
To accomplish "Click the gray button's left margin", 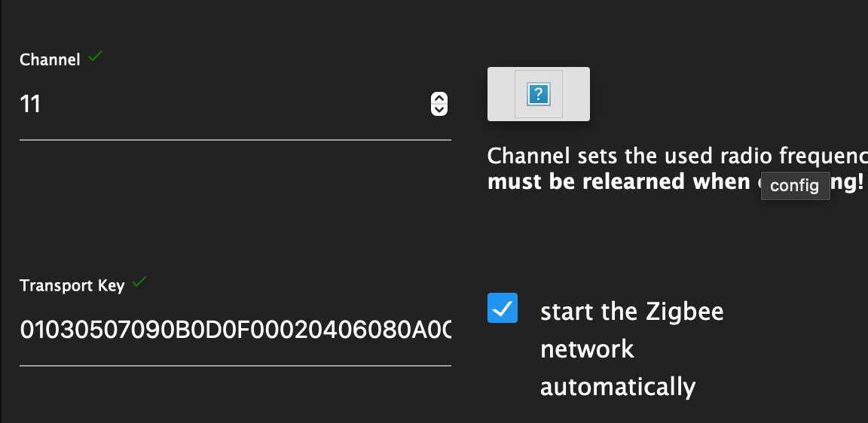I will [x=500, y=94].
